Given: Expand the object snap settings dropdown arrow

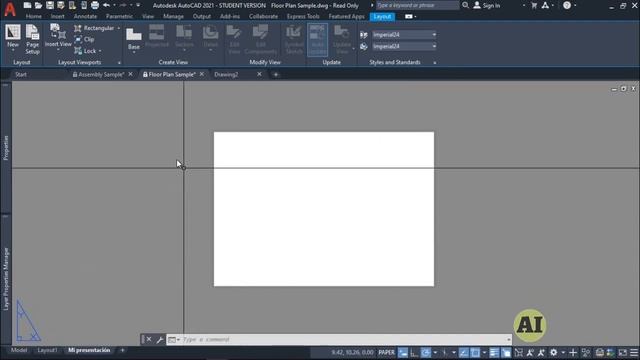Looking at the screenshot, I should coord(484,352).
